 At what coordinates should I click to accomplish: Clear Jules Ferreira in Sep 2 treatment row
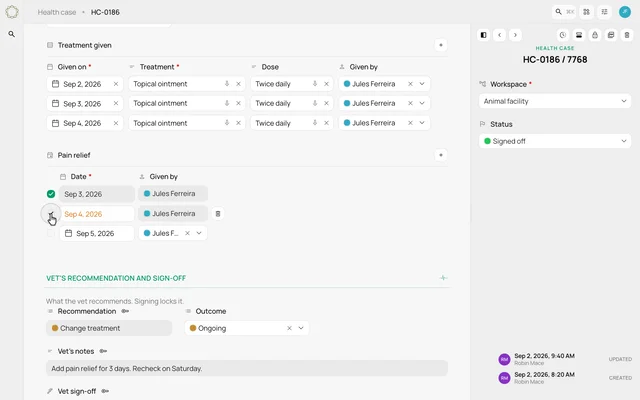411,84
